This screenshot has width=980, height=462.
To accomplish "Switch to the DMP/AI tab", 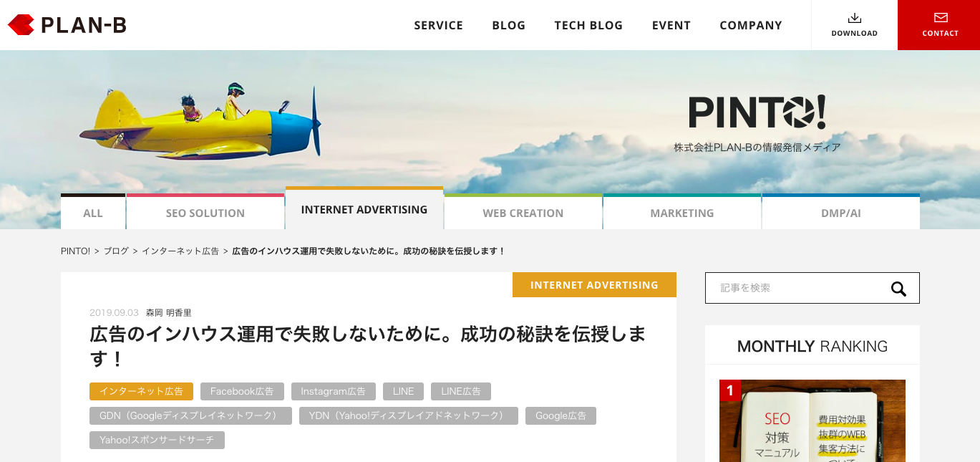I will [x=841, y=212].
